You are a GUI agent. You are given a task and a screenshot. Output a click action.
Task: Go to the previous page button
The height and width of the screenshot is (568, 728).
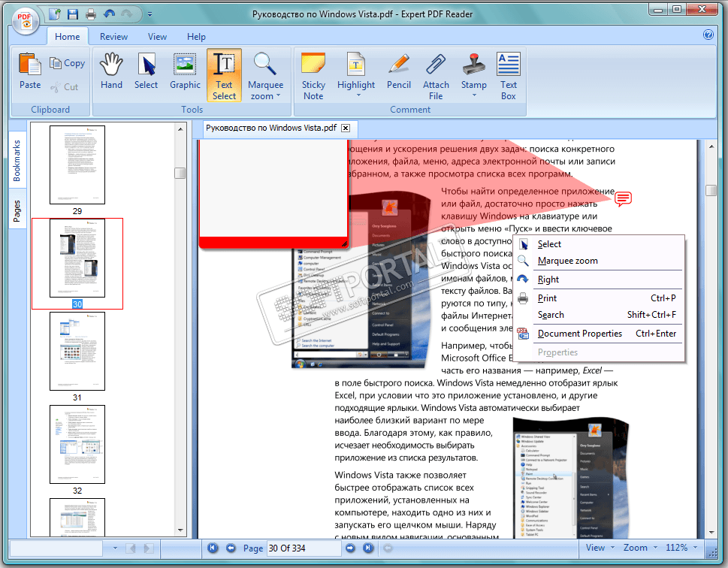(231, 548)
